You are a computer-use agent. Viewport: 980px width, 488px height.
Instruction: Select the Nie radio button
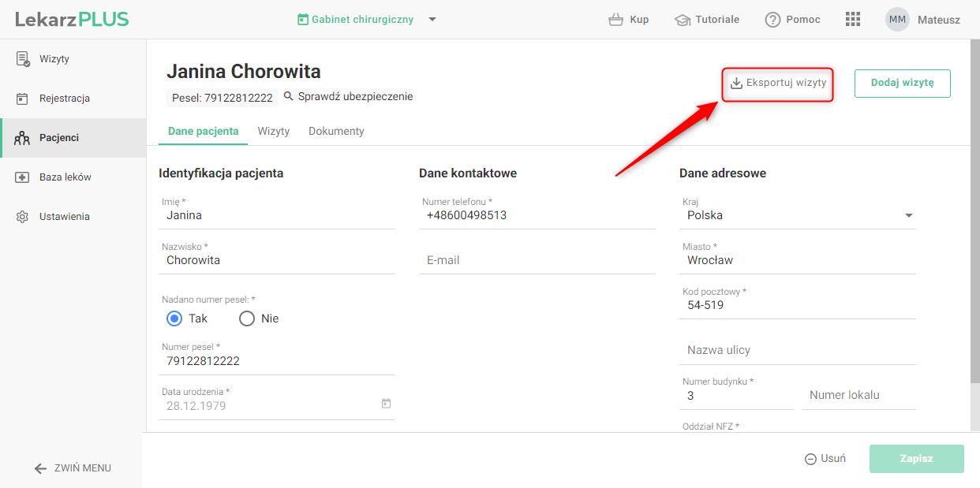tap(247, 319)
